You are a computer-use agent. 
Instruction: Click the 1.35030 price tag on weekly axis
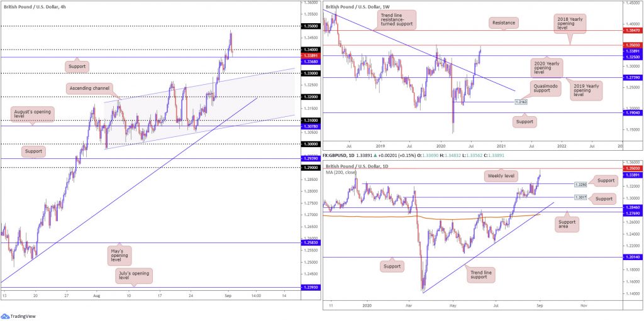click(x=633, y=45)
